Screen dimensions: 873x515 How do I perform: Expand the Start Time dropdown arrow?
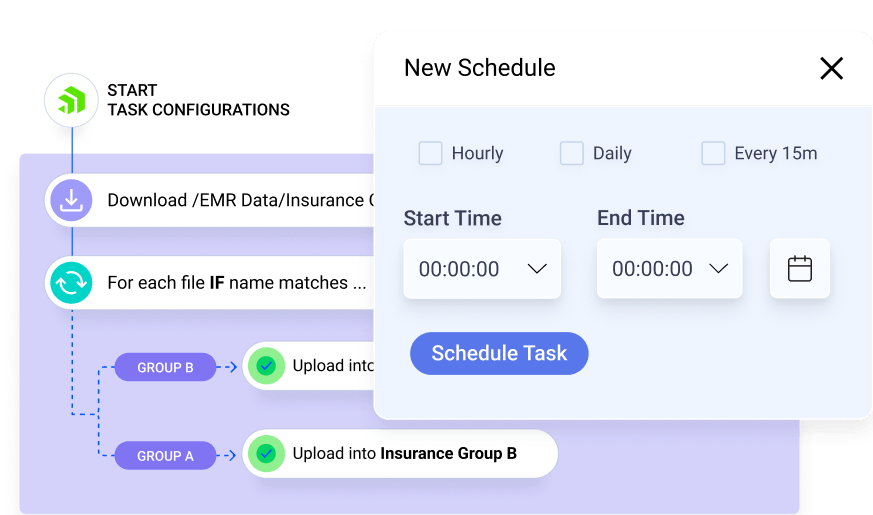pyautogui.click(x=537, y=268)
